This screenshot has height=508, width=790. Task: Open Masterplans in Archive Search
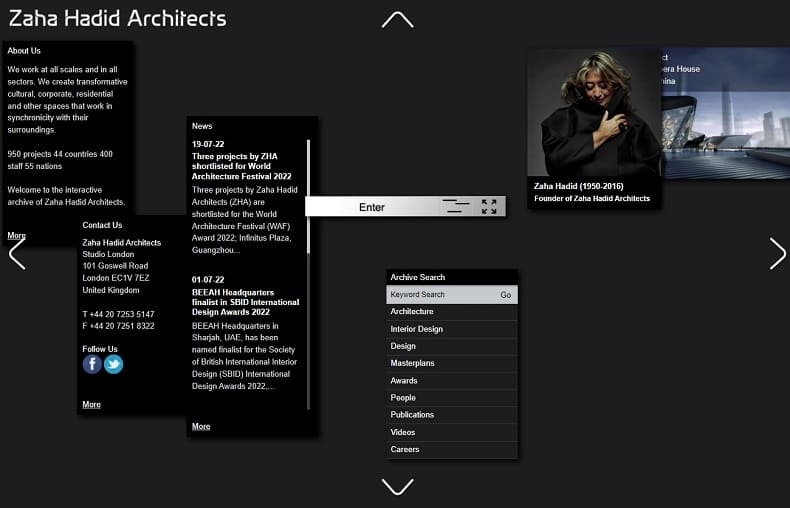(452, 363)
